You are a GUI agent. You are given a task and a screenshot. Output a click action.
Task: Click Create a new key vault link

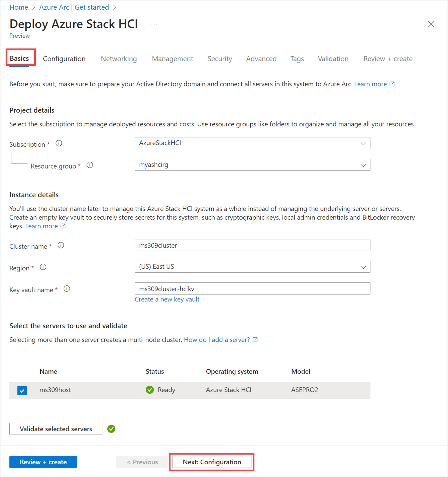[167, 299]
